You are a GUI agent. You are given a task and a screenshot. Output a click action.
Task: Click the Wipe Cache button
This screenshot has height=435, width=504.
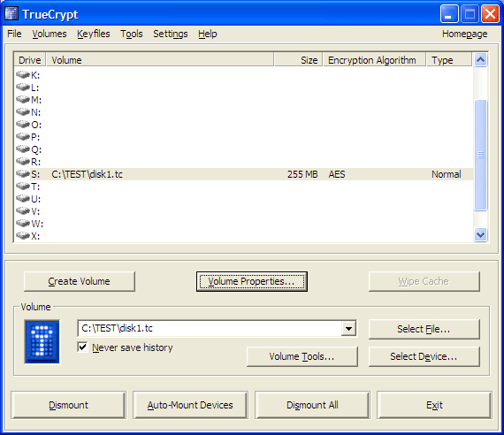point(424,281)
